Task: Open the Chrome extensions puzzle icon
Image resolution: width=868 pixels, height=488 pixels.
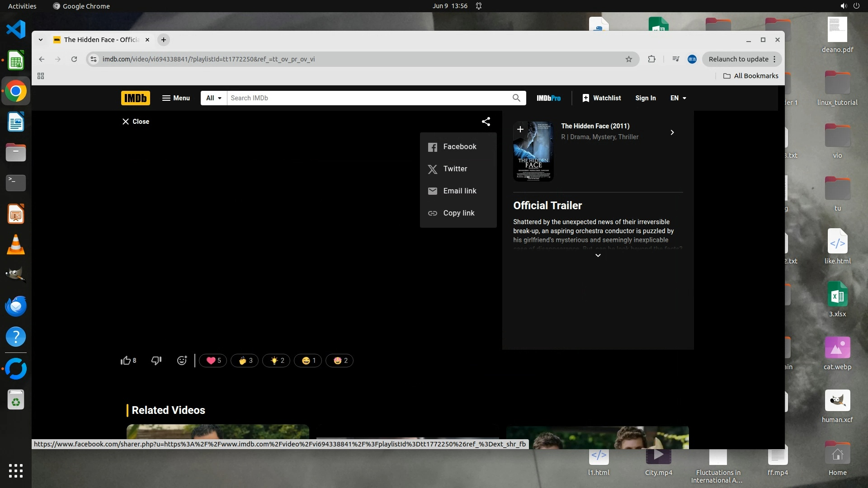Action: tap(651, 59)
